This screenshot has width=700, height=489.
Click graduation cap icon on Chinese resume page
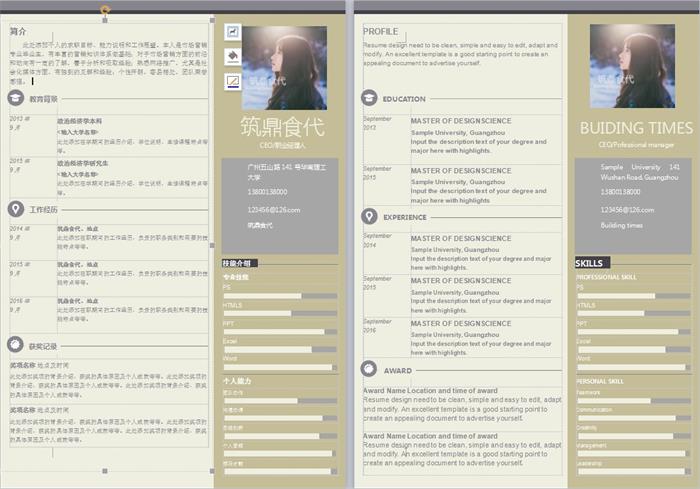[16, 98]
